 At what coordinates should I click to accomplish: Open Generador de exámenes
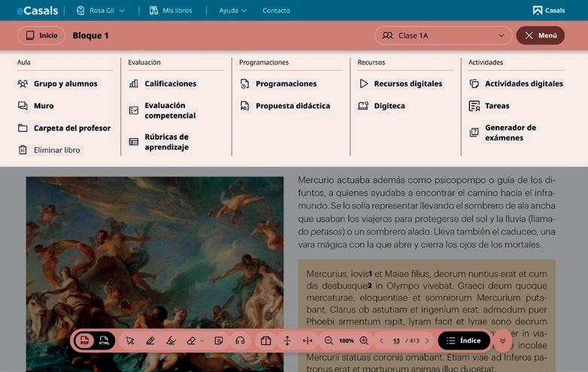(x=511, y=132)
